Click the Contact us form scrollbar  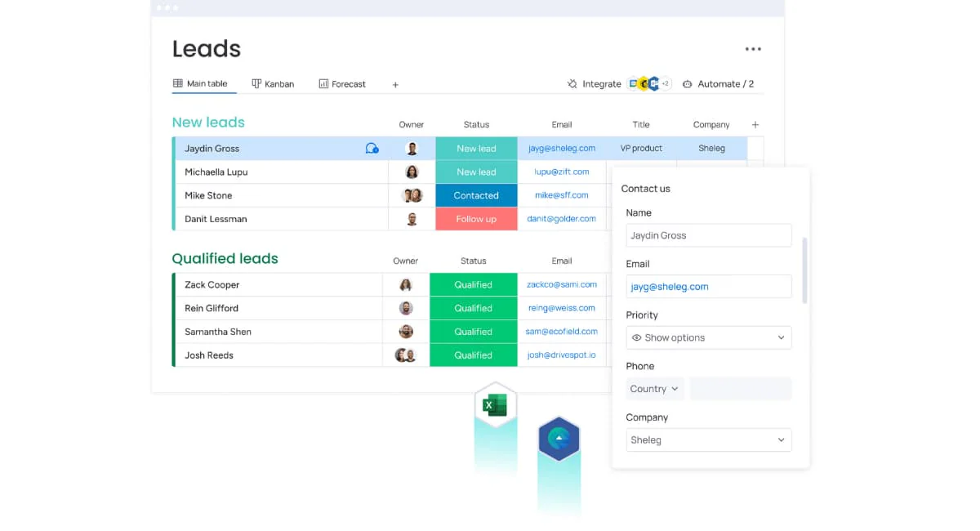[805, 270]
